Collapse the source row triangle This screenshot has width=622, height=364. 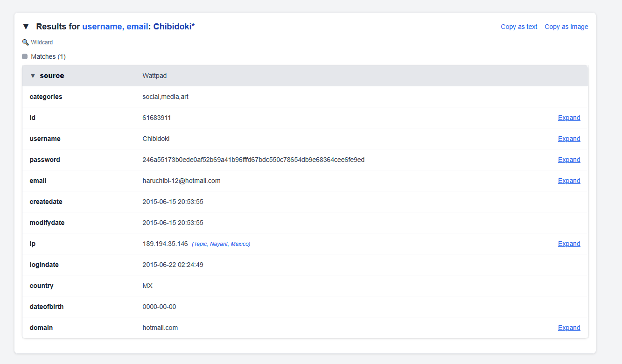[x=33, y=76]
